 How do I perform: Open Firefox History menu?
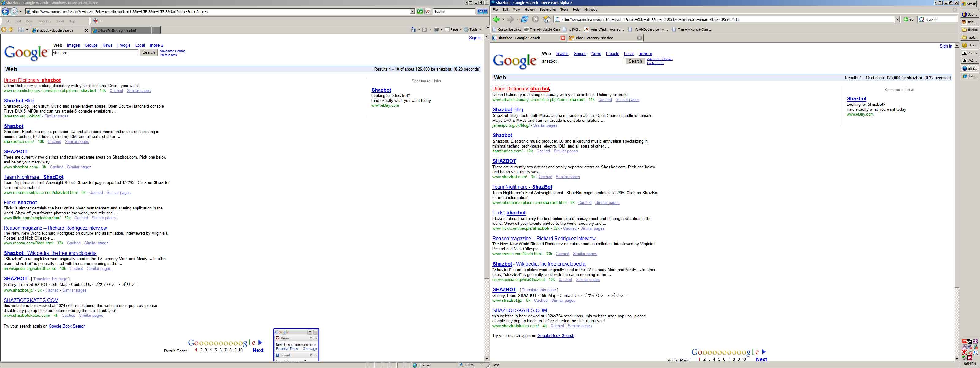pyautogui.click(x=530, y=10)
